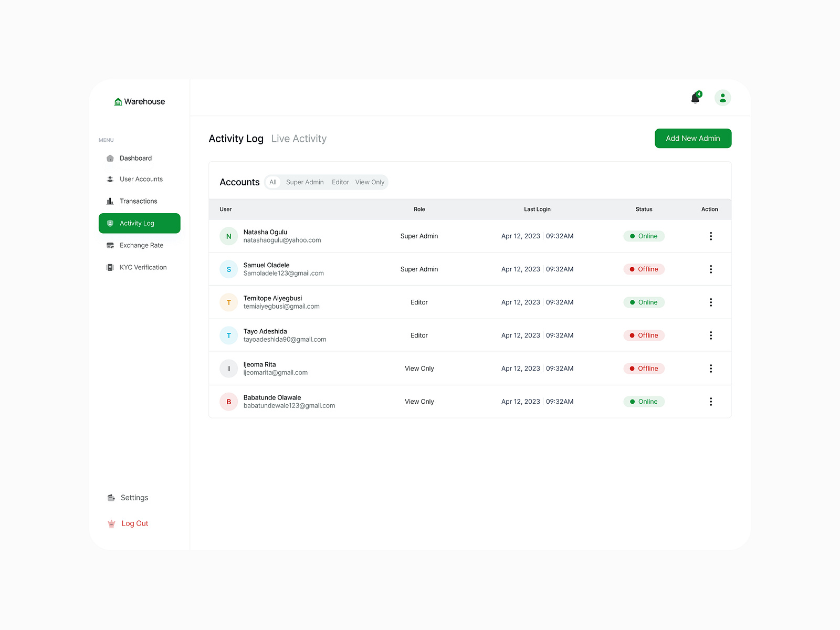This screenshot has height=630, width=840.
Task: Click Samuel Oladele's last login date
Action: click(x=521, y=269)
